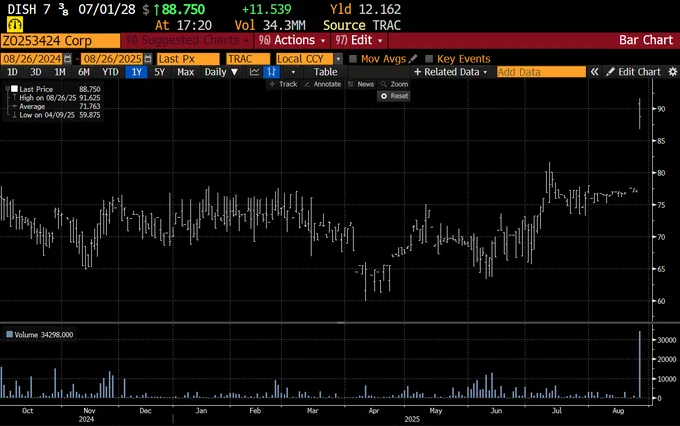
Task: Click the August volume spike bar
Action: pyautogui.click(x=640, y=364)
